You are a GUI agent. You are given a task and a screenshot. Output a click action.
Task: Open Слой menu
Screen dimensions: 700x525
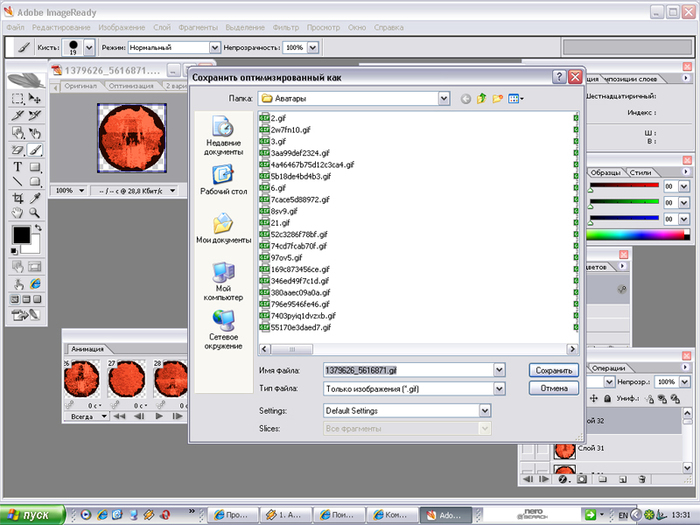click(162, 27)
